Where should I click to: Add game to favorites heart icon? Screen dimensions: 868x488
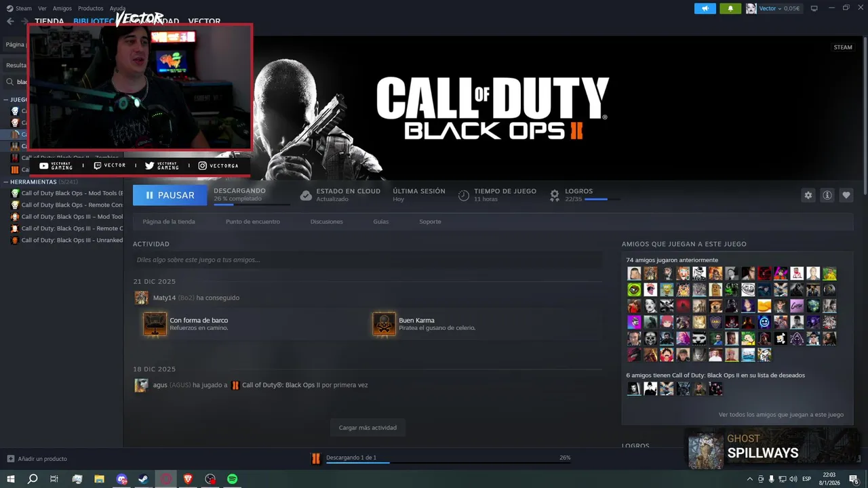[846, 195]
